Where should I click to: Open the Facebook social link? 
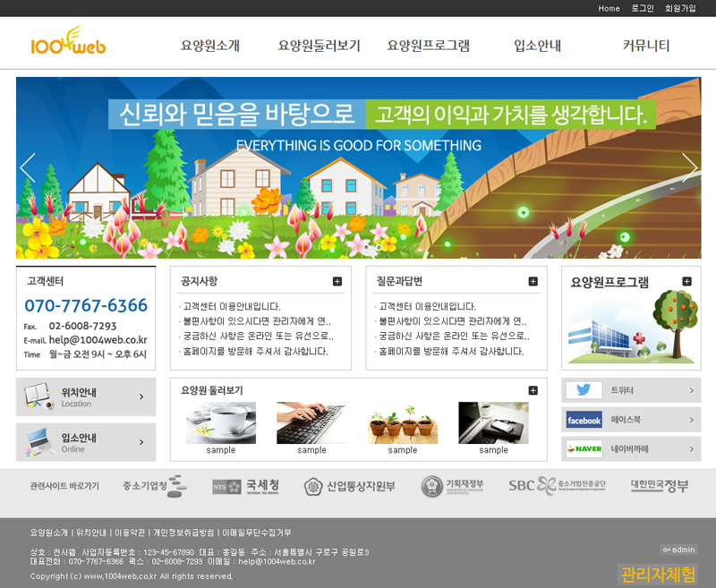tap(631, 420)
